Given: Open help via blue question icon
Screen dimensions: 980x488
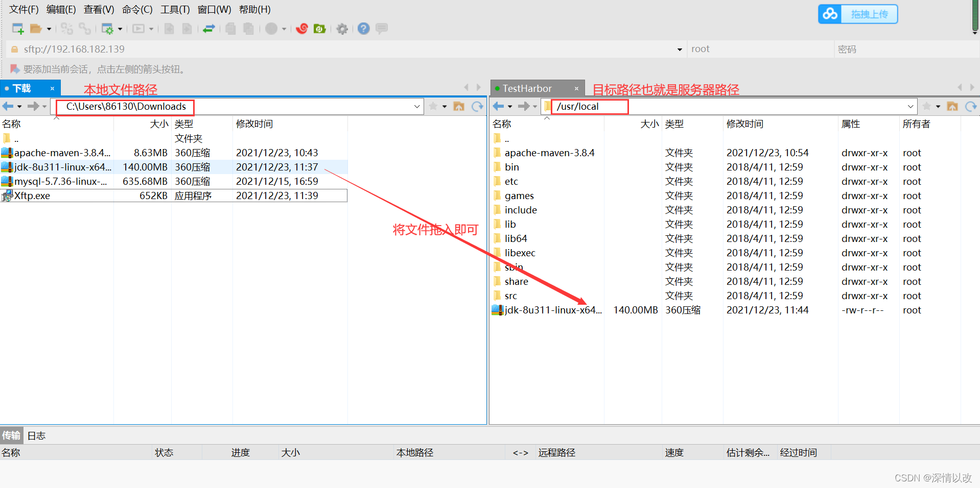Looking at the screenshot, I should [363, 29].
